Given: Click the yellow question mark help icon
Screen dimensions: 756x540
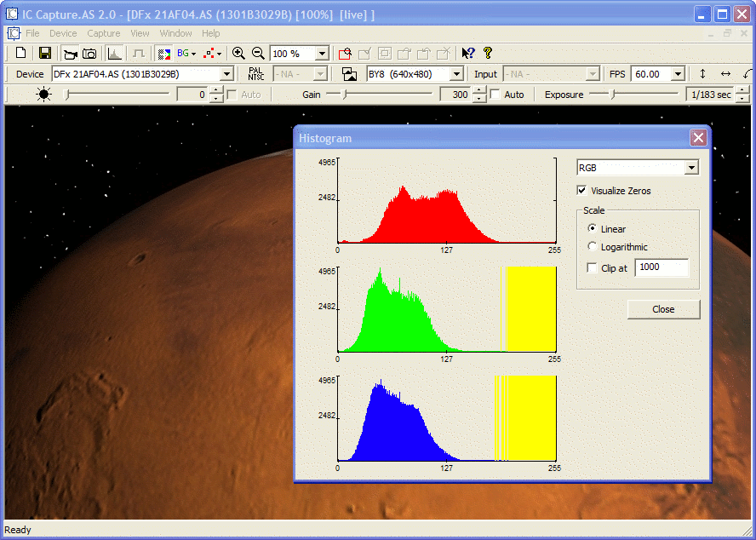Looking at the screenshot, I should (x=488, y=54).
